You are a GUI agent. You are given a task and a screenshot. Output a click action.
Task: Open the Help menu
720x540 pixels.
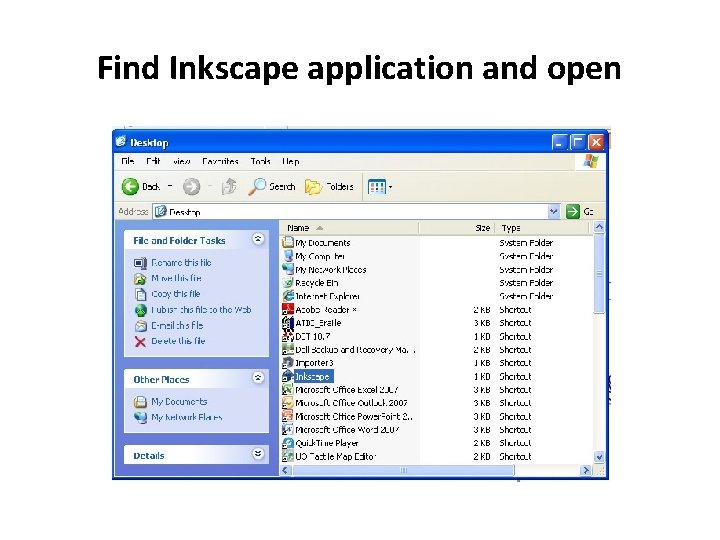[x=291, y=161]
